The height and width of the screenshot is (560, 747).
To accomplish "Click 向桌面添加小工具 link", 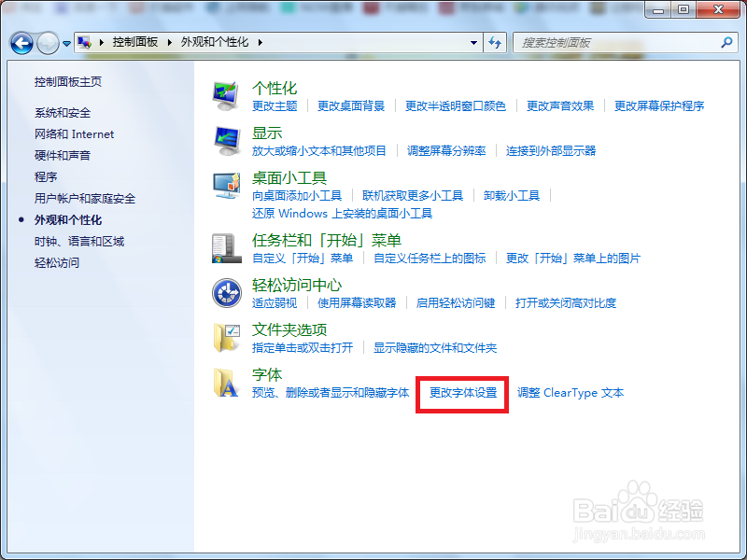I will tap(297, 196).
